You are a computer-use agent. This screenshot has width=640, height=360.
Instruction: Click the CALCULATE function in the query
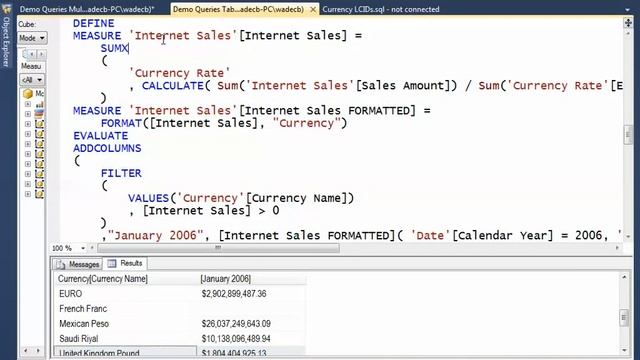pos(173,86)
